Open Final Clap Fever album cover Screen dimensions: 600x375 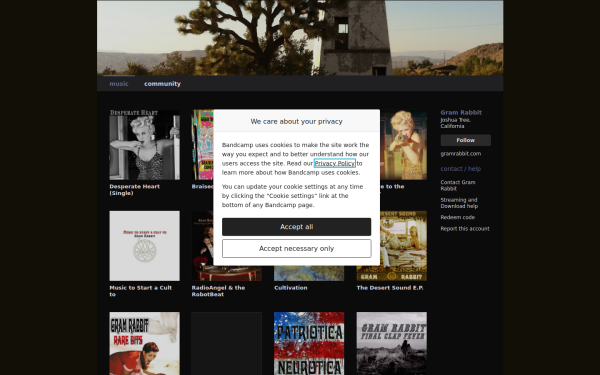point(391,343)
